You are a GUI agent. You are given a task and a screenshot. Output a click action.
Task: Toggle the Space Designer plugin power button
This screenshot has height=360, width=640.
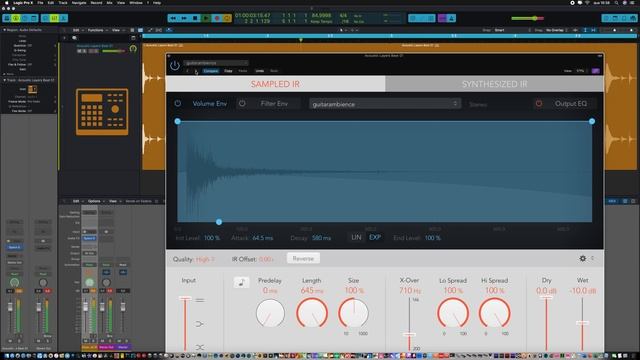pos(175,65)
